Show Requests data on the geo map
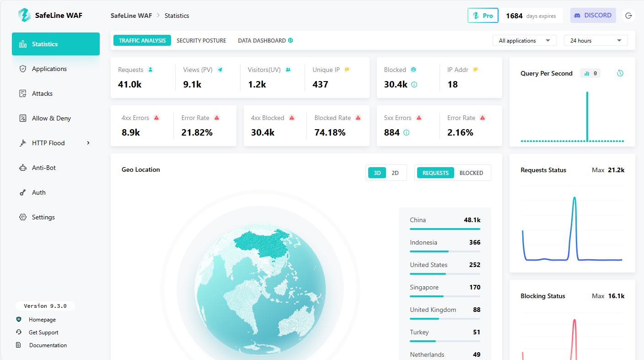Image resolution: width=644 pixels, height=360 pixels. point(436,173)
